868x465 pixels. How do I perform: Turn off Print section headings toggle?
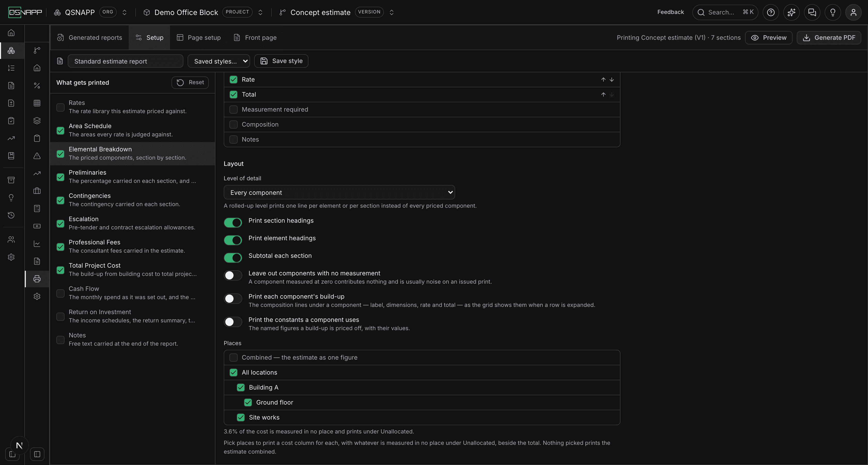tap(233, 222)
